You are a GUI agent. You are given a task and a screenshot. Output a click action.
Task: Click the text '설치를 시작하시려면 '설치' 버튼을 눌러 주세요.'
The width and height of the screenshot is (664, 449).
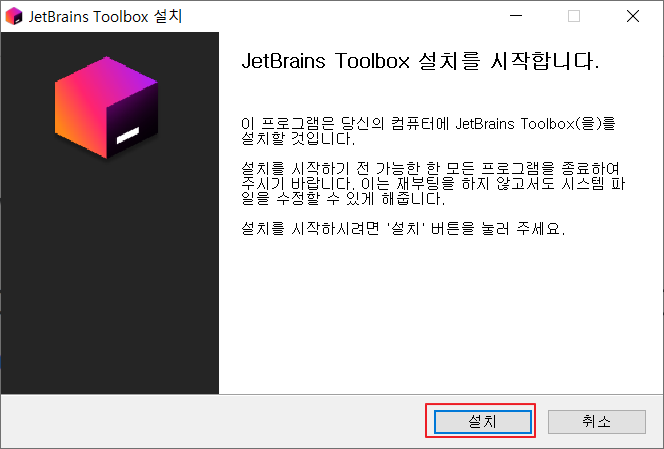[x=403, y=229]
